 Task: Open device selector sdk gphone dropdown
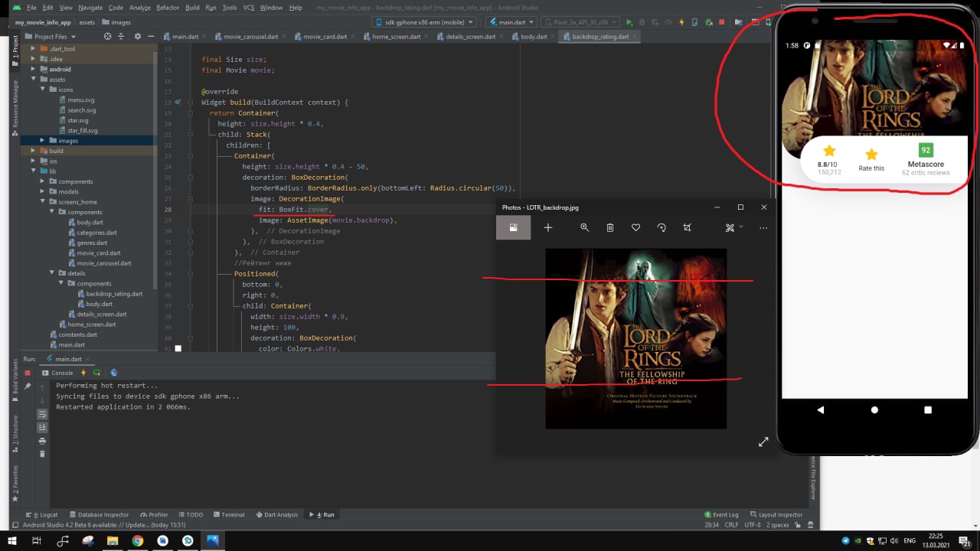pos(424,22)
